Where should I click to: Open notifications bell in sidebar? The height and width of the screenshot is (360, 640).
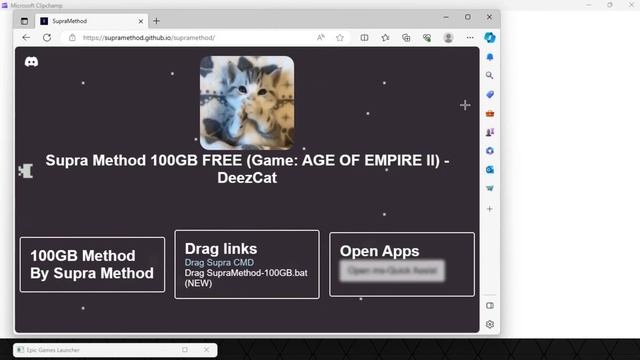[490, 57]
